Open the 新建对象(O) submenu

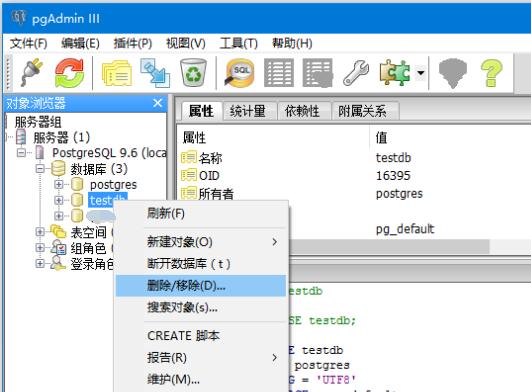pyautogui.click(x=201, y=242)
